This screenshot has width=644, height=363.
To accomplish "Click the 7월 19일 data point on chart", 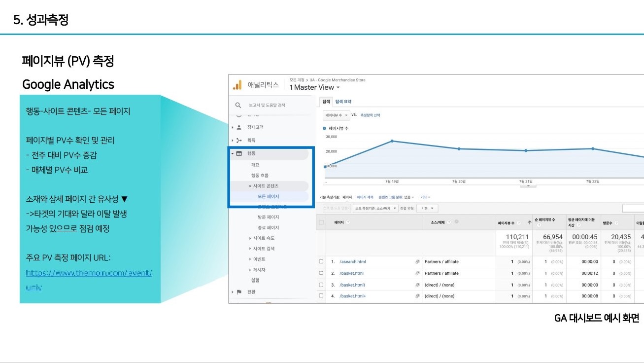I will (392, 141).
